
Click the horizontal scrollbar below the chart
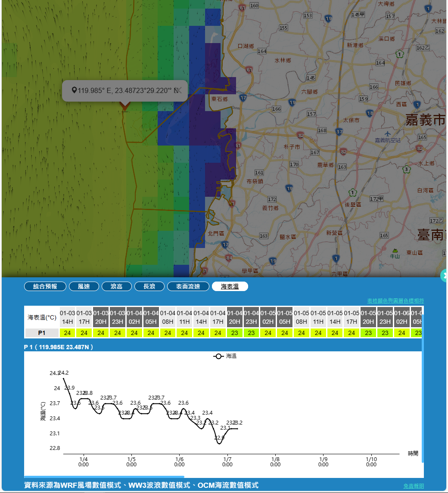click(x=104, y=477)
